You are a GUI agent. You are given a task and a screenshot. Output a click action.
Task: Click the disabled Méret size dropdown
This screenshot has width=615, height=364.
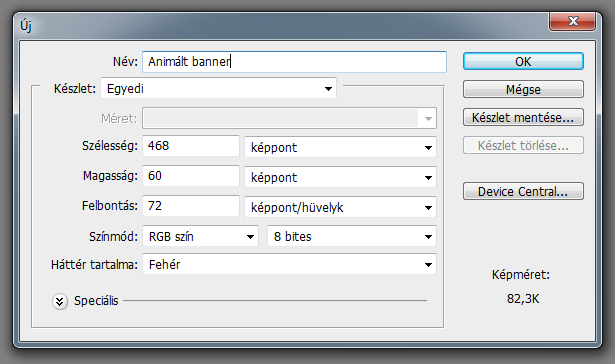[289, 118]
